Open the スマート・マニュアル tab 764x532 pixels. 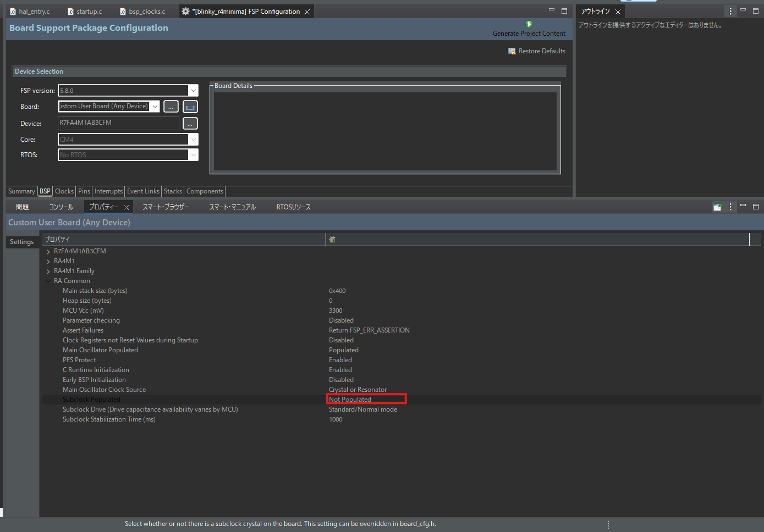[x=232, y=207]
